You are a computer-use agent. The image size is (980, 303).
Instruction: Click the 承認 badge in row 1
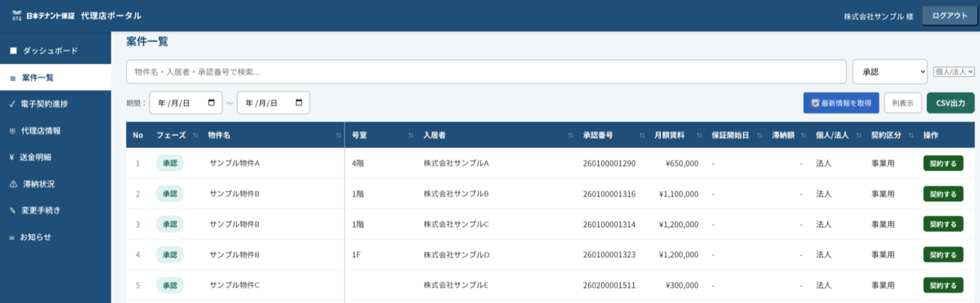[170, 163]
